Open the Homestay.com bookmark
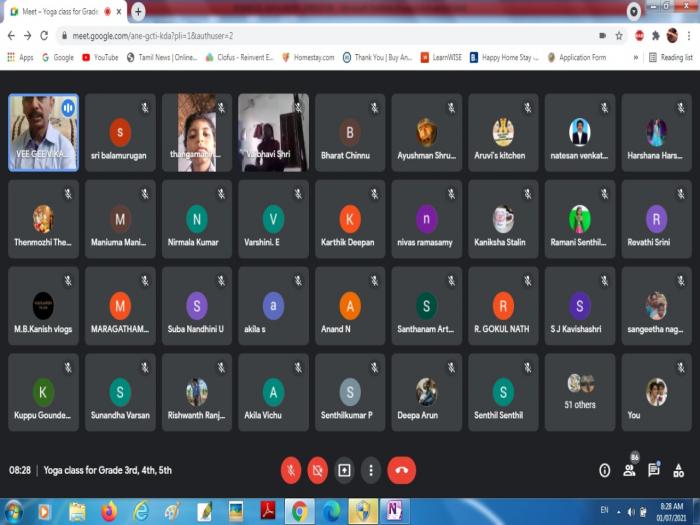This screenshot has height=525, width=700. click(308, 57)
